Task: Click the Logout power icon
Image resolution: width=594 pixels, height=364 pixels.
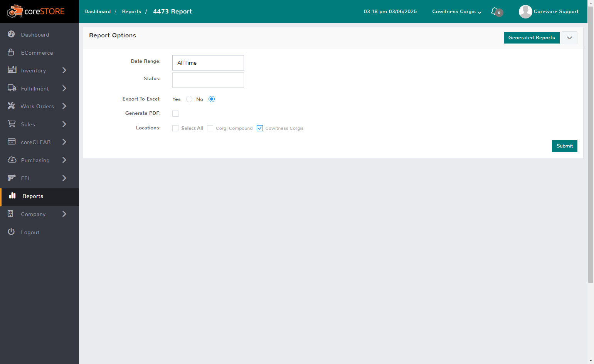Action: (11, 231)
